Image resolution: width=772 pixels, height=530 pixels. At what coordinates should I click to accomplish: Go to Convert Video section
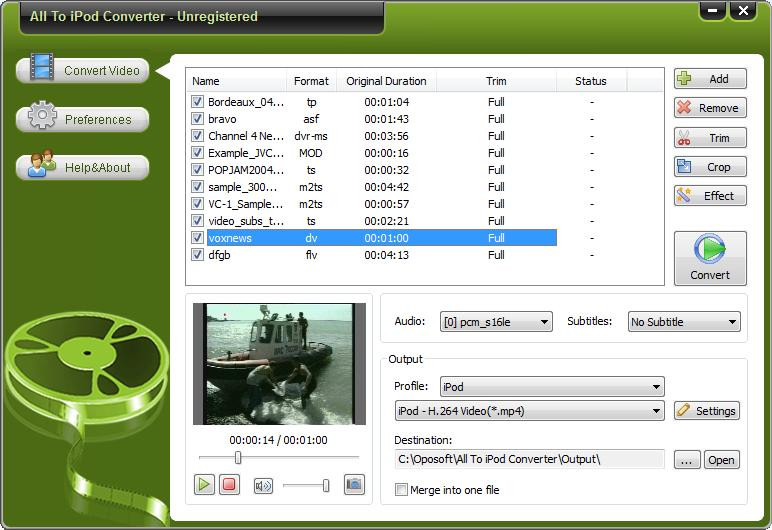coord(83,70)
